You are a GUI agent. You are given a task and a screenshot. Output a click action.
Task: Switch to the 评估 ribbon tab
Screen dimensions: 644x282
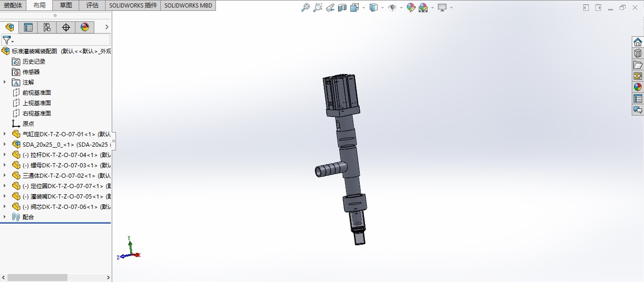(92, 5)
